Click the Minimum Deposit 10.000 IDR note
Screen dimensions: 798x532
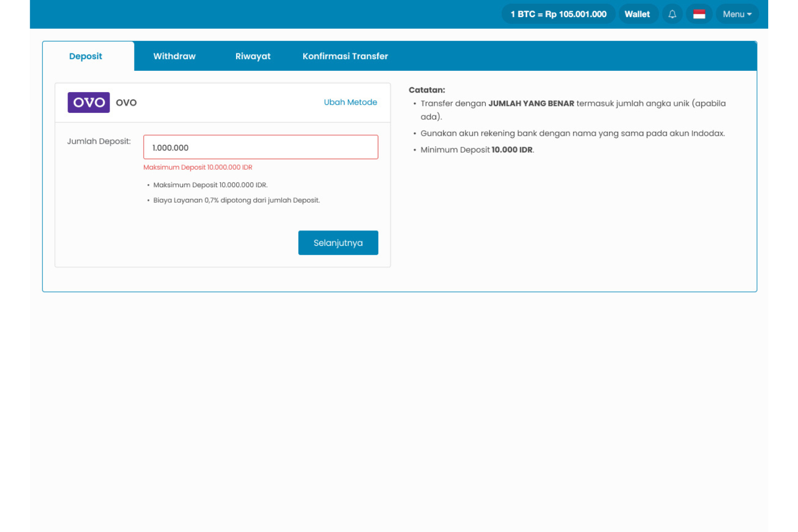pyautogui.click(x=477, y=150)
